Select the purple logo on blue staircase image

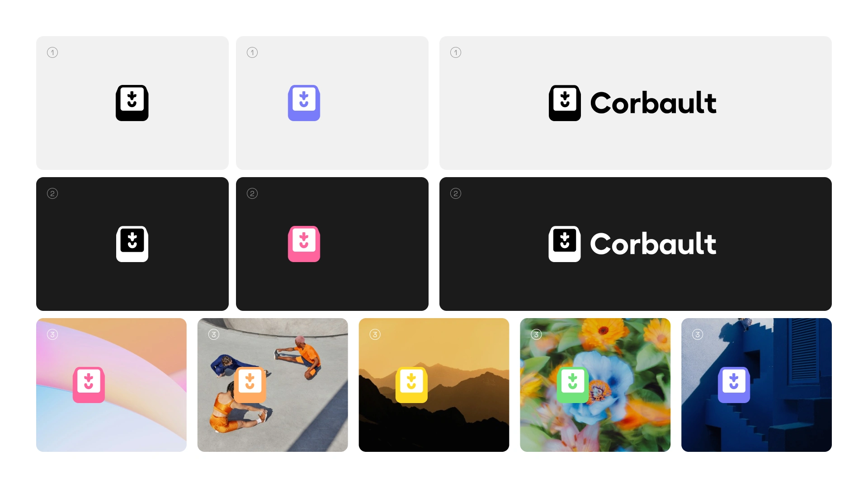click(x=734, y=385)
